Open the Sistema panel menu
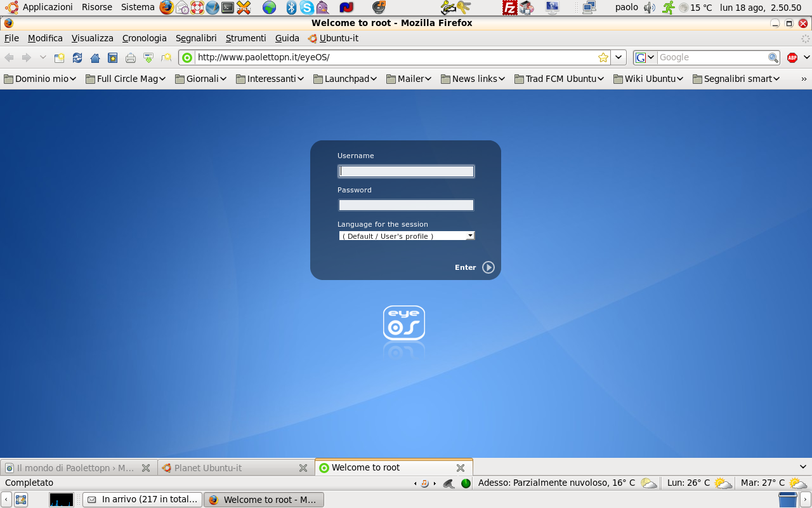The image size is (812, 508). tap(138, 8)
